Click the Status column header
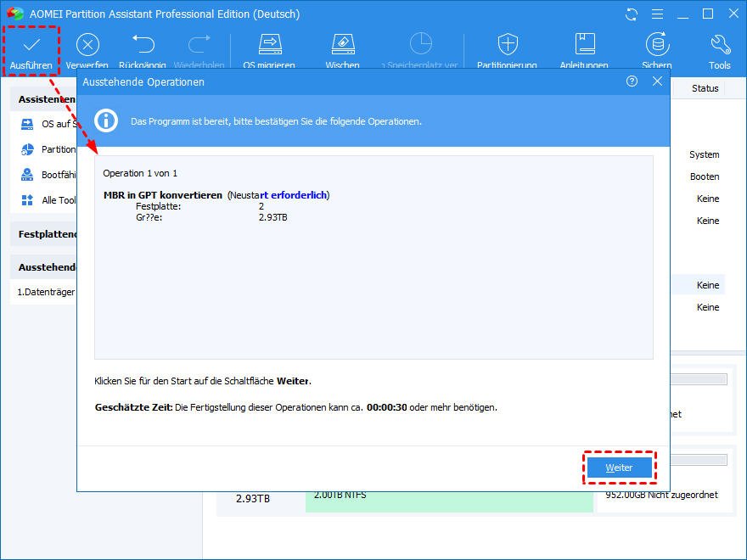 tap(705, 88)
